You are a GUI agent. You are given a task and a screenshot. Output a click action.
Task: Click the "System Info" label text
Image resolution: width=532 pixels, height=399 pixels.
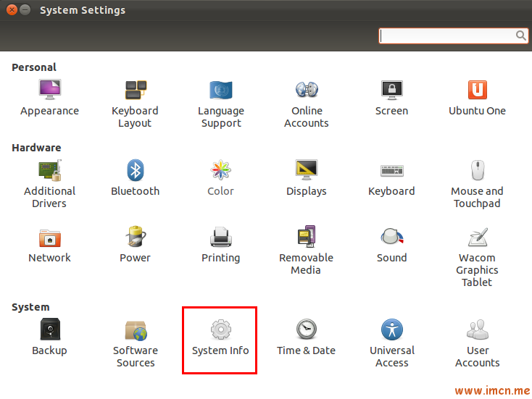220,351
